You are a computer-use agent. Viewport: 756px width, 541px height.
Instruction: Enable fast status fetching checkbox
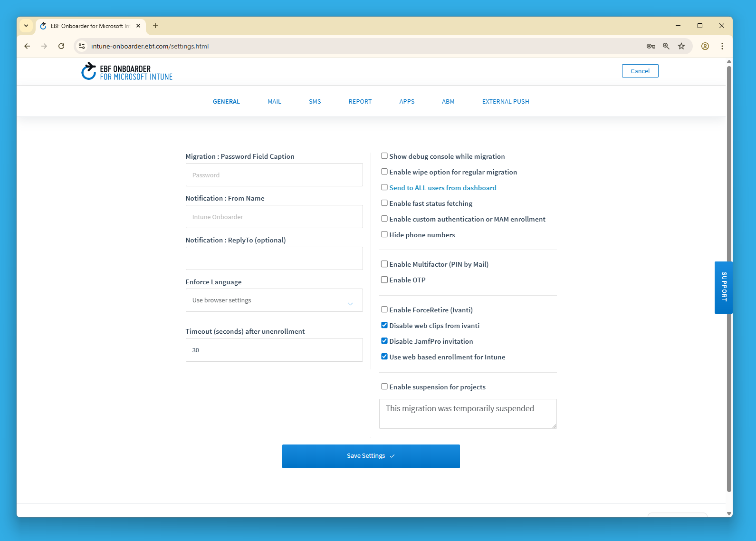pos(384,203)
